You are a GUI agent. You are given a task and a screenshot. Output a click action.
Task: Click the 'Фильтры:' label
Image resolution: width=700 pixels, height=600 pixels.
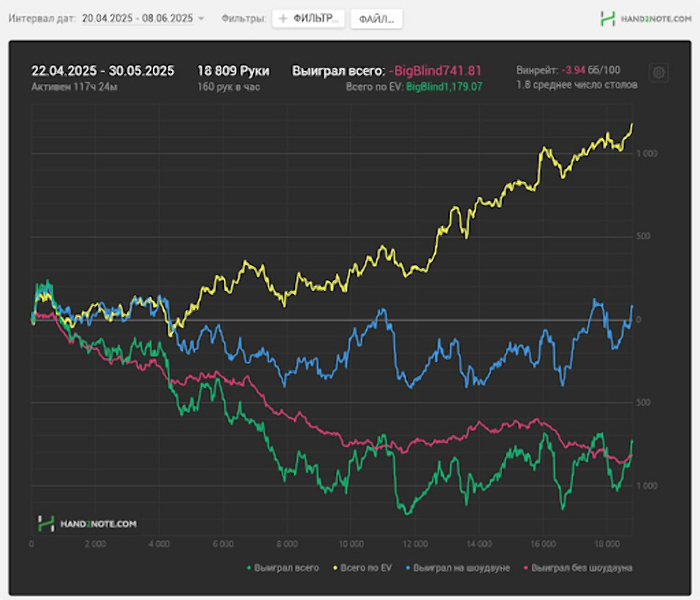244,18
